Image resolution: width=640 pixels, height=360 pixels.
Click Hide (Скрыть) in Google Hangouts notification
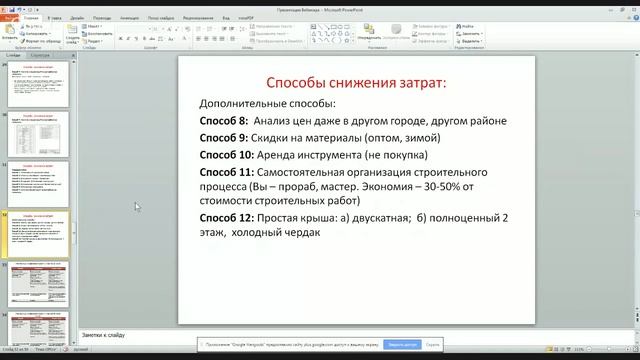[432, 345]
